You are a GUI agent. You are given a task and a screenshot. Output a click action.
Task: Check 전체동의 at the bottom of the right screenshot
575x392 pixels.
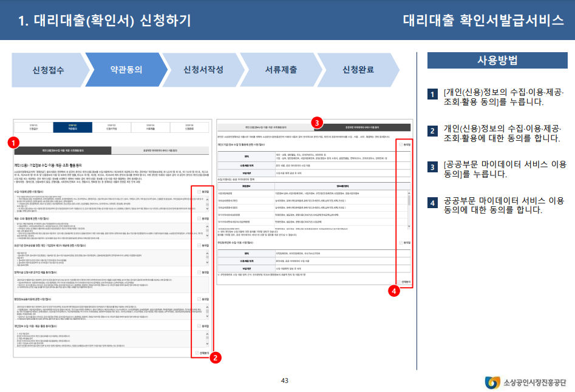[398, 282]
